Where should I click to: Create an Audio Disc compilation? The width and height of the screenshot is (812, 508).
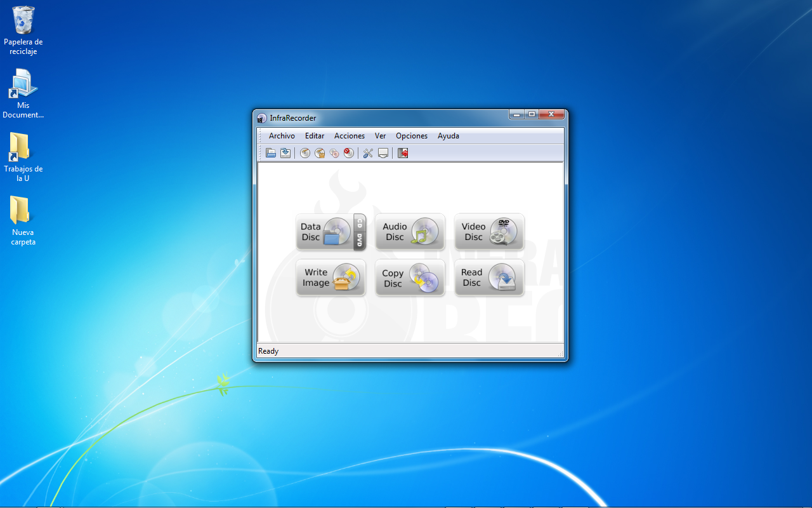(x=410, y=232)
